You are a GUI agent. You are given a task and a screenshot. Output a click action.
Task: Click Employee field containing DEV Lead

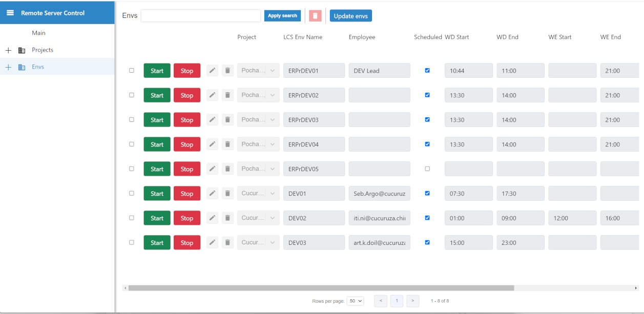(380, 71)
